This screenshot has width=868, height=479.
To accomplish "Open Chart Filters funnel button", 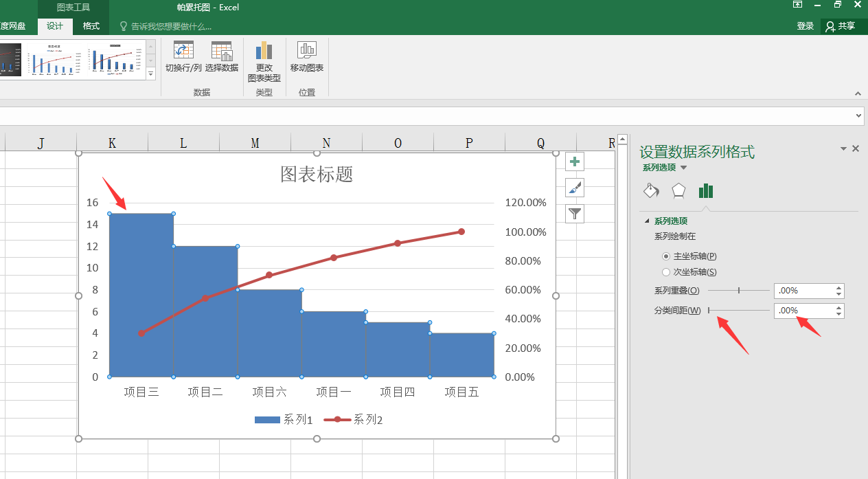I will tap(575, 214).
